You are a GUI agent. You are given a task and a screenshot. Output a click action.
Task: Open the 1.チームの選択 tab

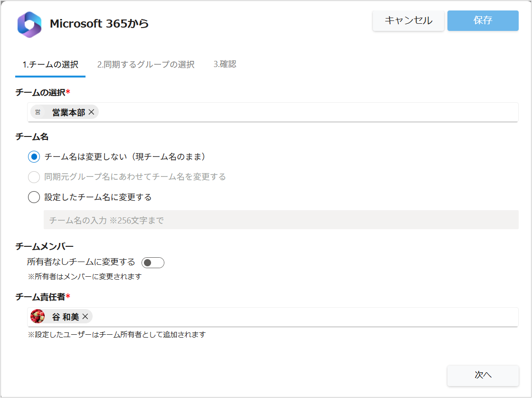pyautogui.click(x=50, y=65)
